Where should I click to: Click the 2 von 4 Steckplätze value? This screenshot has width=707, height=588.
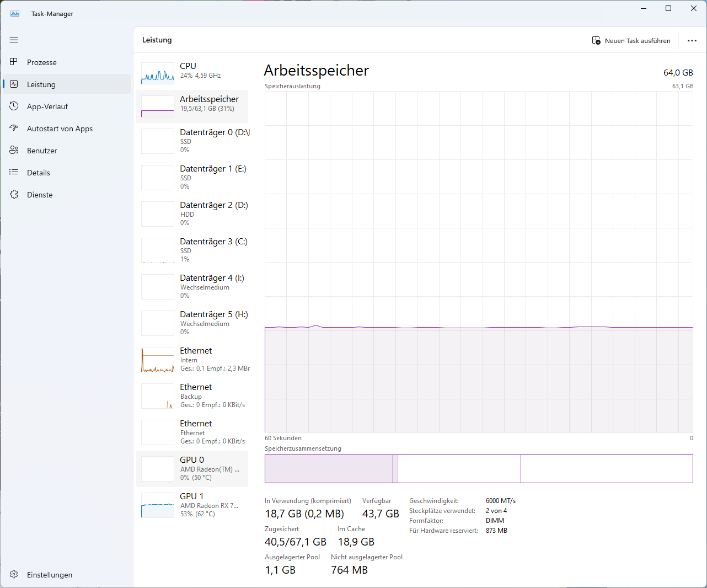496,511
